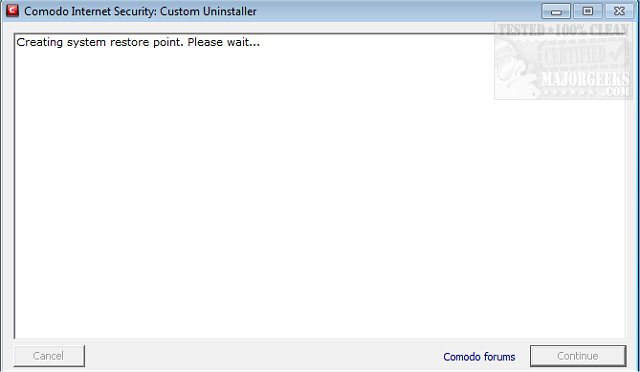Minimize the Custom Uninstaller window
Viewport: 640px width, 372px height.
tap(556, 11)
